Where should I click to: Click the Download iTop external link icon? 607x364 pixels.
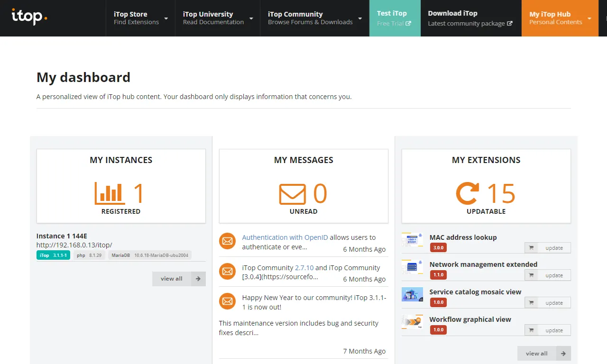[x=510, y=23]
